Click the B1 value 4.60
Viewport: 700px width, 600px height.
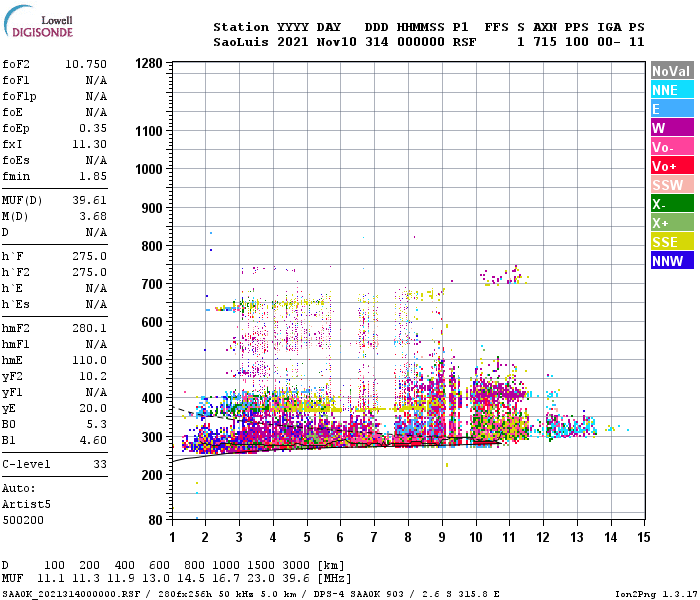93,440
